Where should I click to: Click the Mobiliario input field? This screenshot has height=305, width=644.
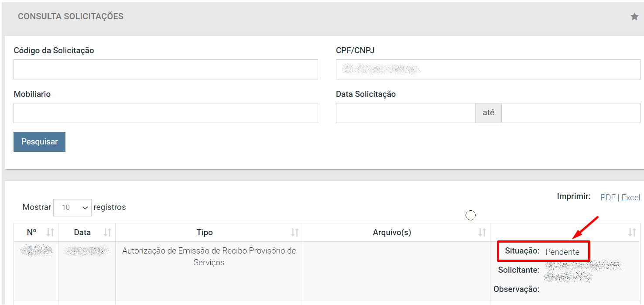coord(166,113)
